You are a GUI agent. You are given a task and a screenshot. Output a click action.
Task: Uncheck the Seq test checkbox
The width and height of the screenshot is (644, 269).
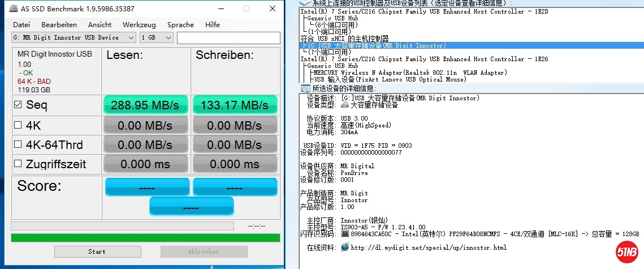[x=18, y=105]
